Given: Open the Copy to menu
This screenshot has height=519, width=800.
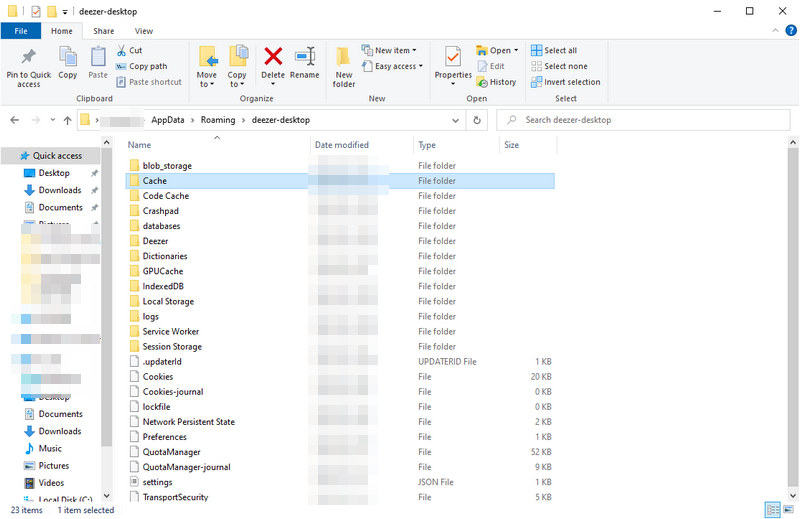Looking at the screenshot, I should tap(237, 66).
